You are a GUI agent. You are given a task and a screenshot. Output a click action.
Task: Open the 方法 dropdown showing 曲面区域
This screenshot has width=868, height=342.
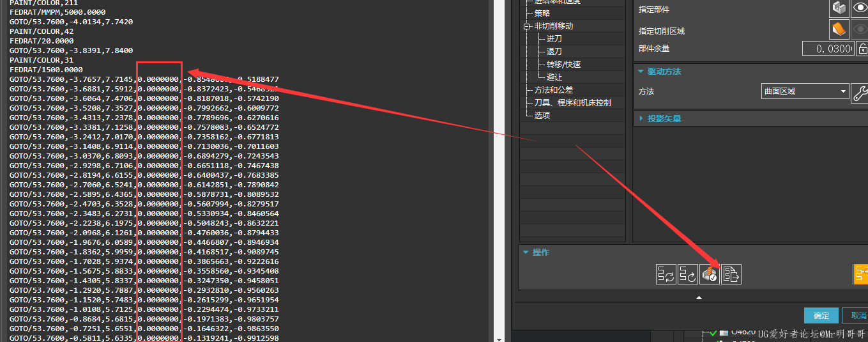pos(805,91)
